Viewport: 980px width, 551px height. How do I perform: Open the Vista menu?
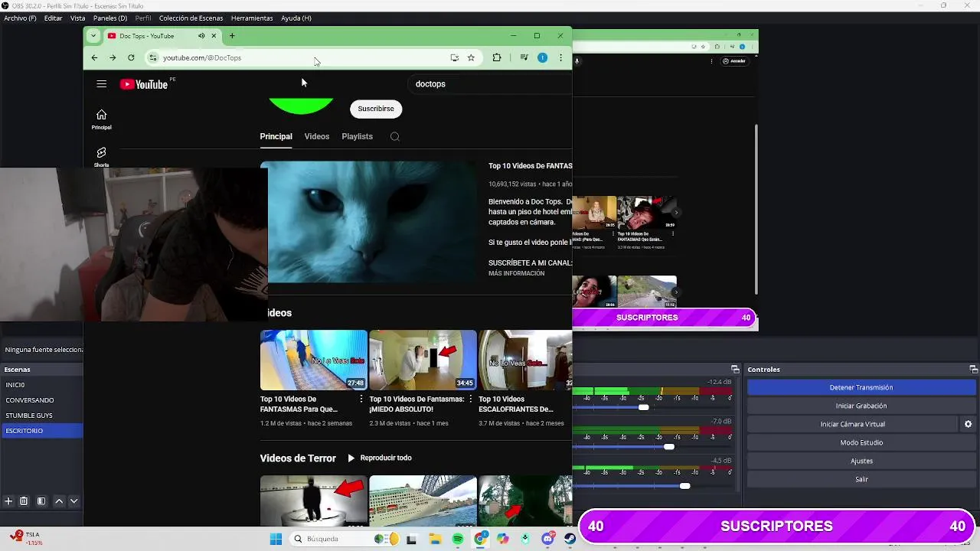78,18
